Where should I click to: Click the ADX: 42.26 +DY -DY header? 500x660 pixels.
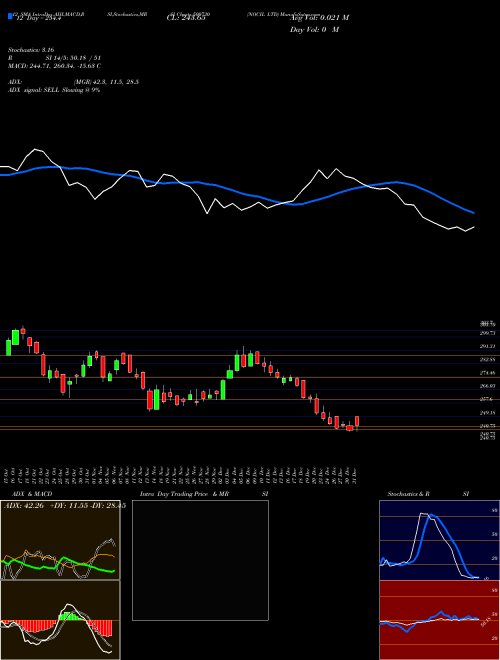pyautogui.click(x=64, y=506)
